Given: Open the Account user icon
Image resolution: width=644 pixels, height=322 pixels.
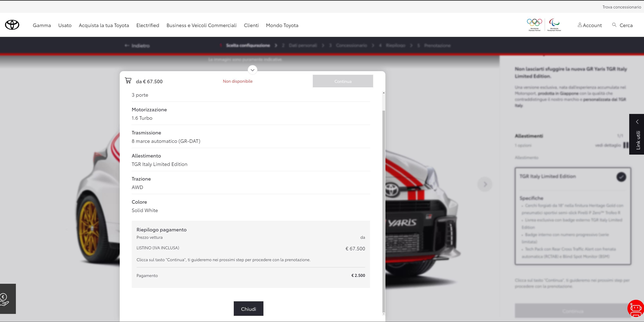Looking at the screenshot, I should click(580, 25).
